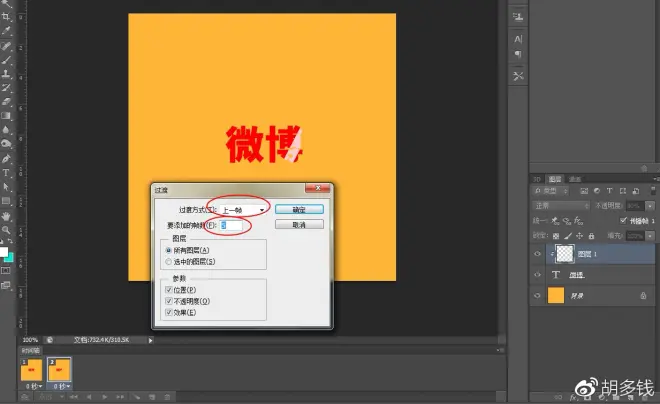Select the Zoom tool
Image resolution: width=660 pixels, height=404 pixels.
point(6,230)
